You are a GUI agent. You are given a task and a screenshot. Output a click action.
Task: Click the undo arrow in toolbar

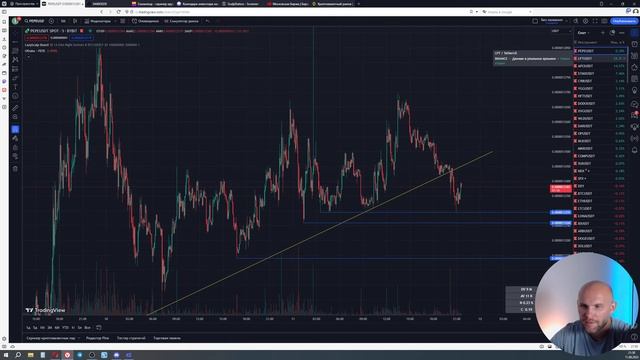pyautogui.click(x=207, y=21)
